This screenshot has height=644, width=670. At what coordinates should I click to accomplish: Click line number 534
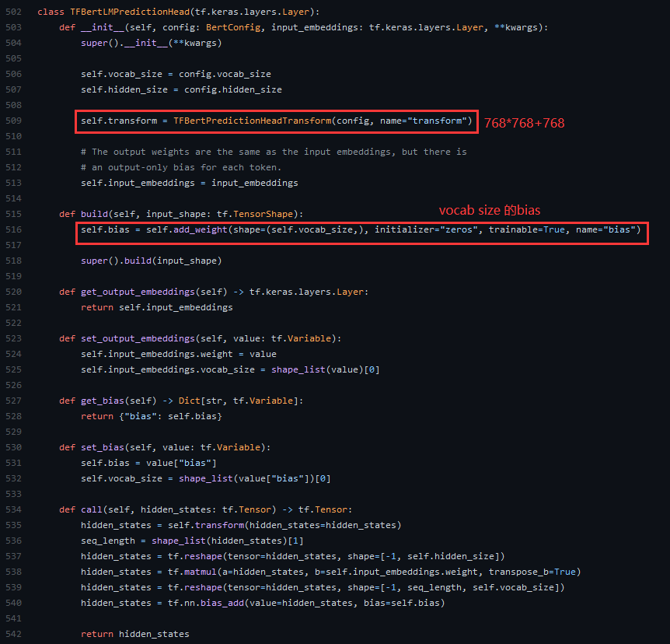click(x=13, y=509)
